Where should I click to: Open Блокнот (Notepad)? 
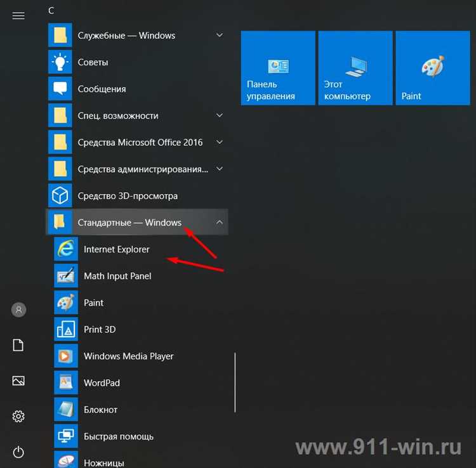click(100, 410)
